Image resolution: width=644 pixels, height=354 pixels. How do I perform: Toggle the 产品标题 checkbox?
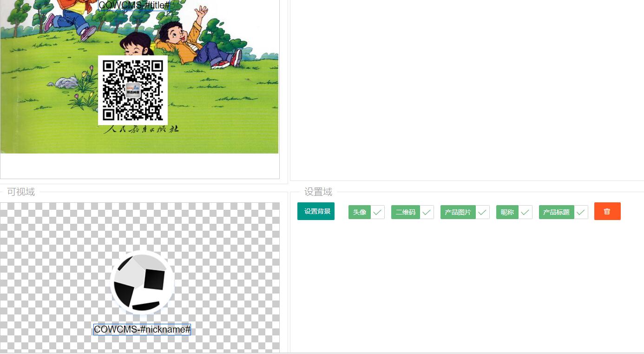click(563, 212)
